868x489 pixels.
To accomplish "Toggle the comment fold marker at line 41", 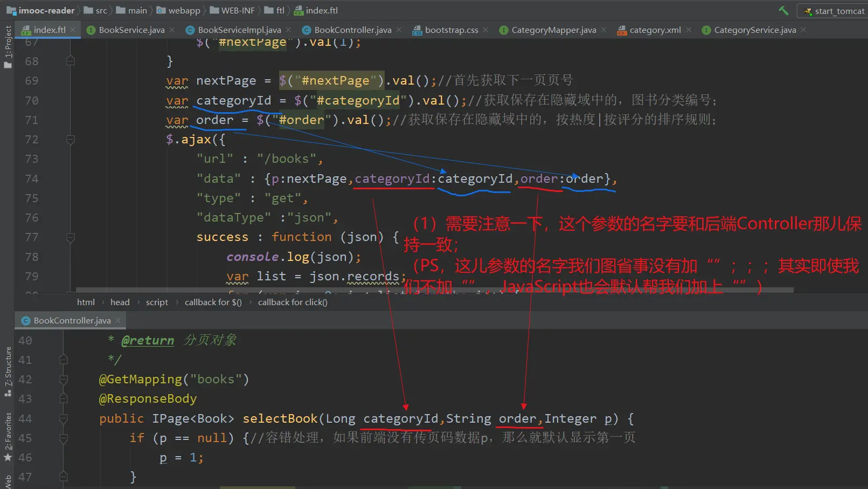I will pos(63,360).
